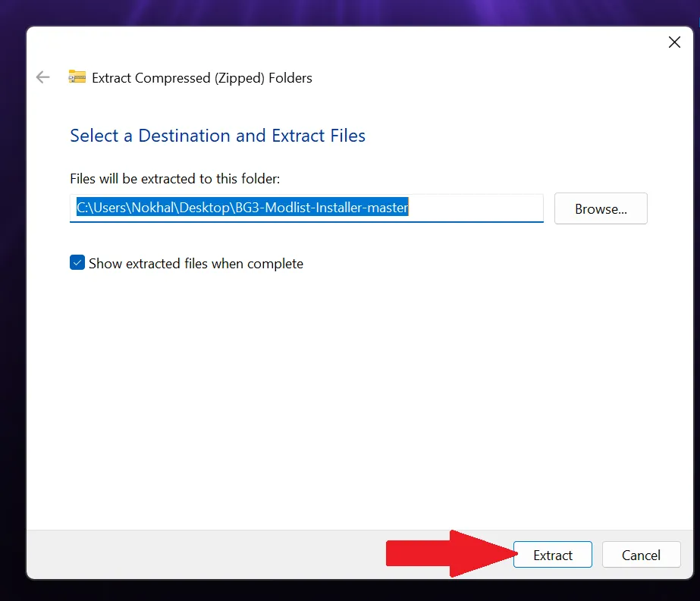
Task: Click 'Files will be extracted to this folder:' label
Action: pyautogui.click(x=175, y=179)
